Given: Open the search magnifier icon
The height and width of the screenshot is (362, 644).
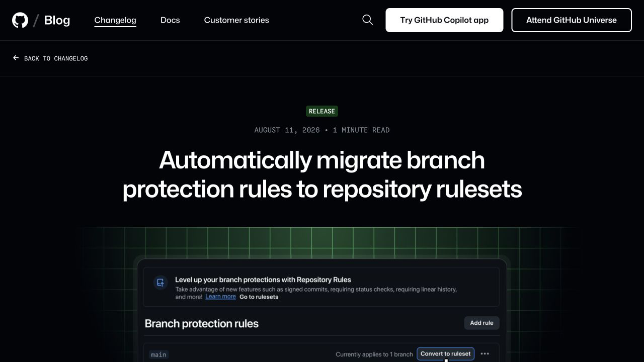Looking at the screenshot, I should (x=368, y=20).
